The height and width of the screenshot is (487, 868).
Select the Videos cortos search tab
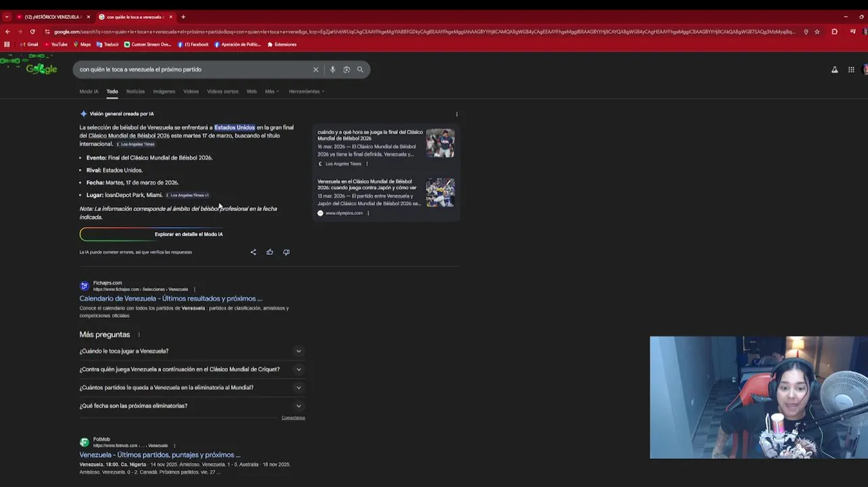pyautogui.click(x=223, y=91)
